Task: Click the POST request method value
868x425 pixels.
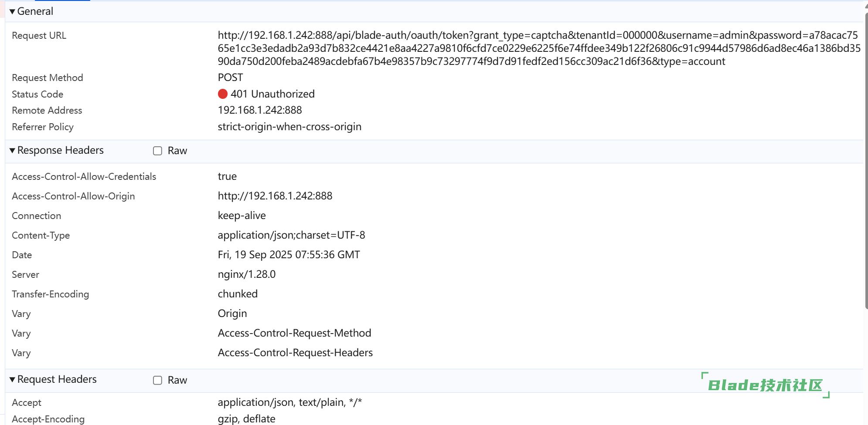Action: pyautogui.click(x=230, y=78)
